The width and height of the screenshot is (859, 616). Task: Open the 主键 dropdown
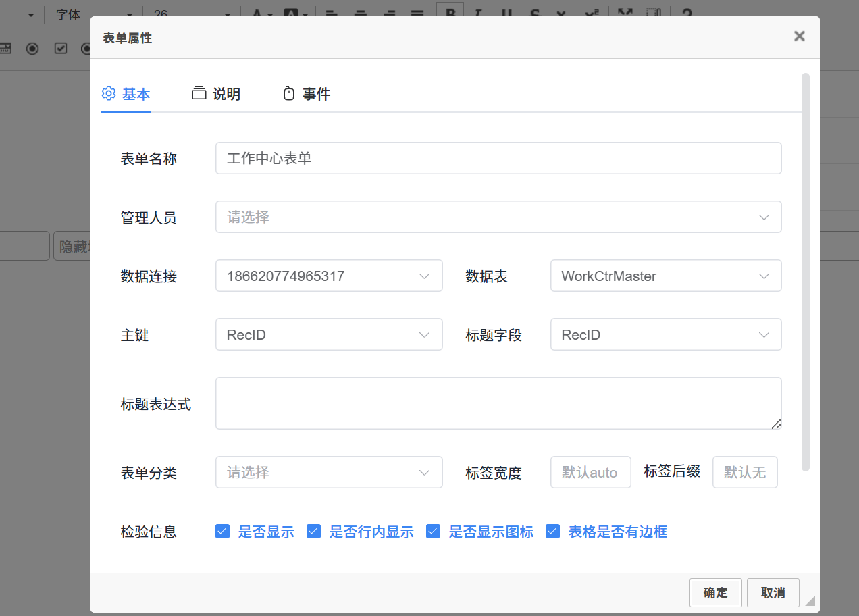pos(329,334)
